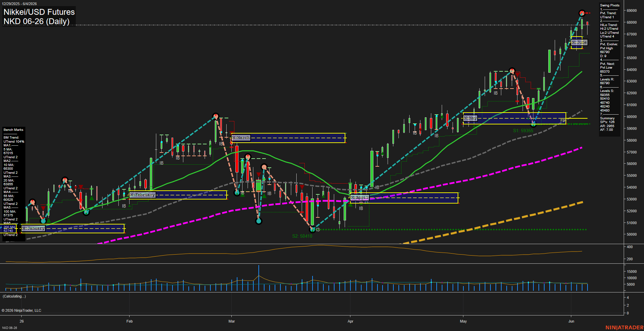Click the Swing Pivots panel header

click(609, 5)
